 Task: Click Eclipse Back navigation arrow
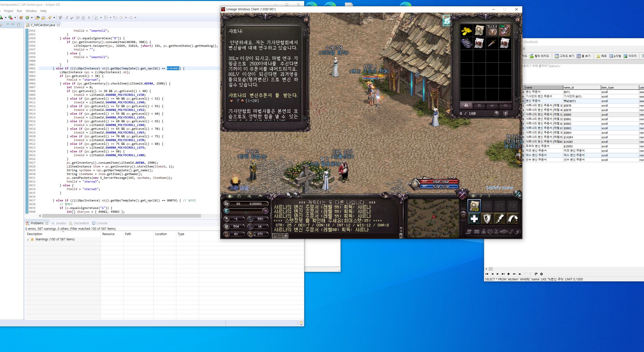121,18
